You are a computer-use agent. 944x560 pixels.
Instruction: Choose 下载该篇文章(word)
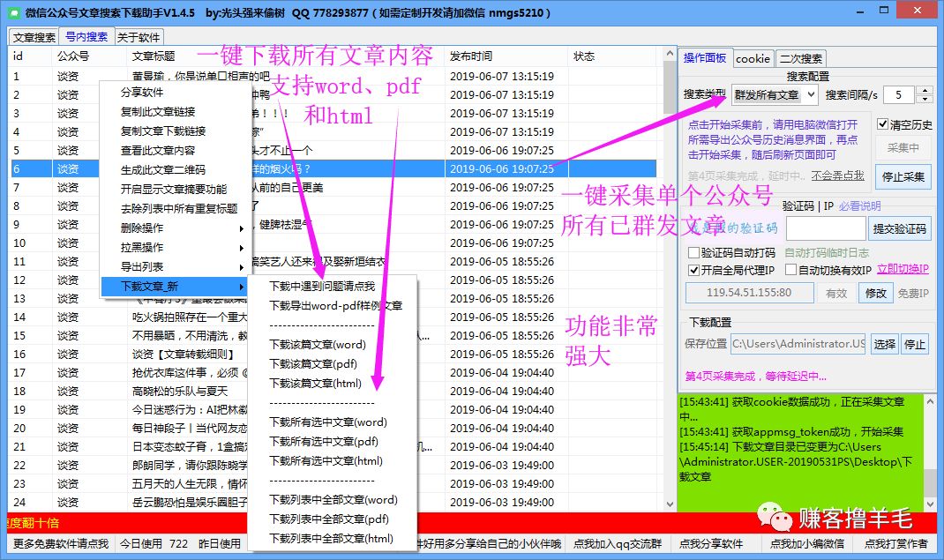pos(333,345)
